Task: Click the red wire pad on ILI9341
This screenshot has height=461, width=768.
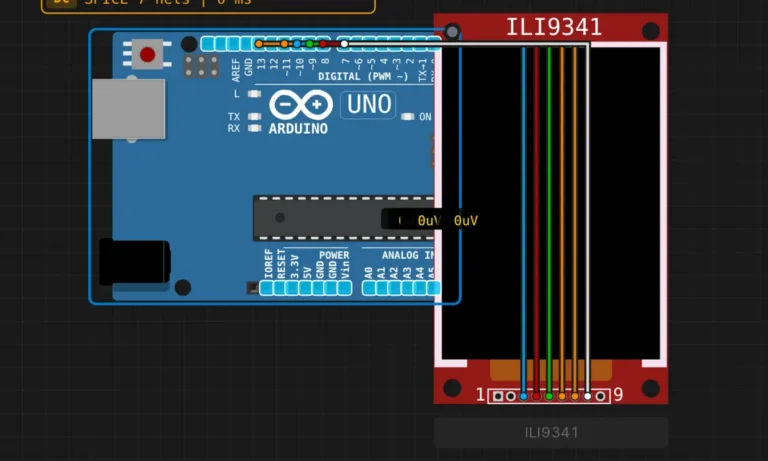Action: [536, 396]
